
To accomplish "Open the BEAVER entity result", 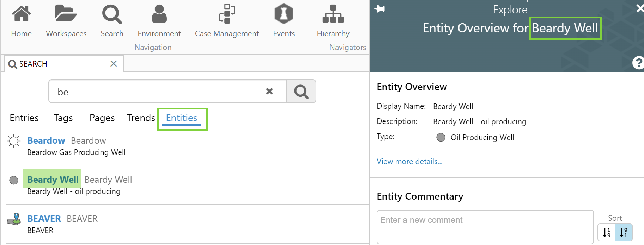I will (44, 219).
